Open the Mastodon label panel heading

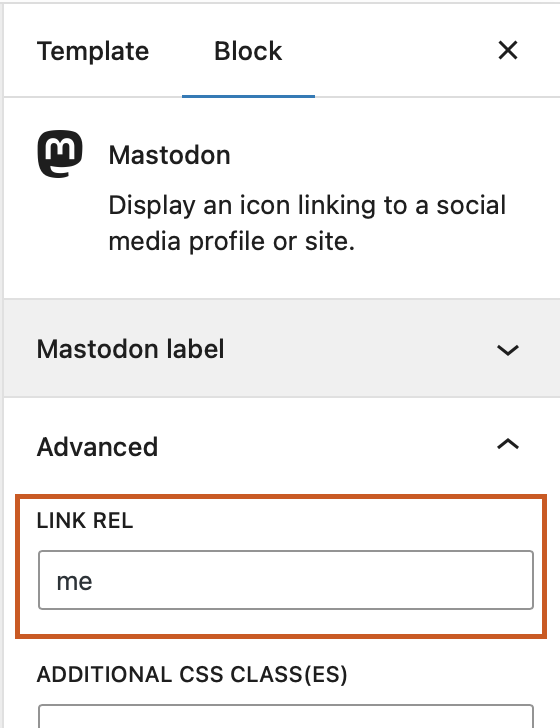click(130, 349)
